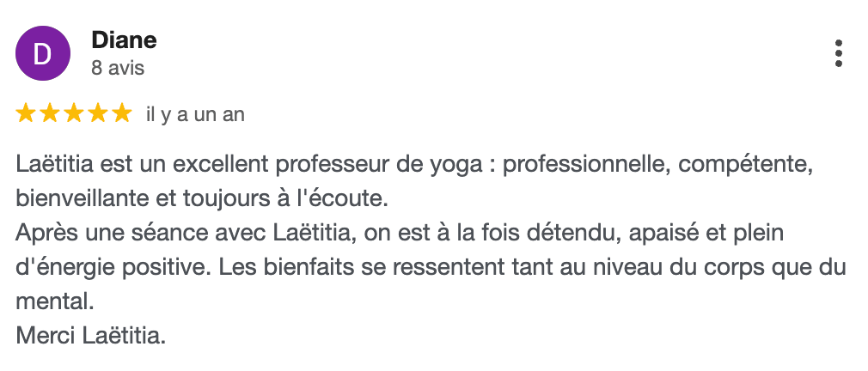This screenshot has width=868, height=371.
Task: Click the second yellow rating star
Action: point(49,114)
